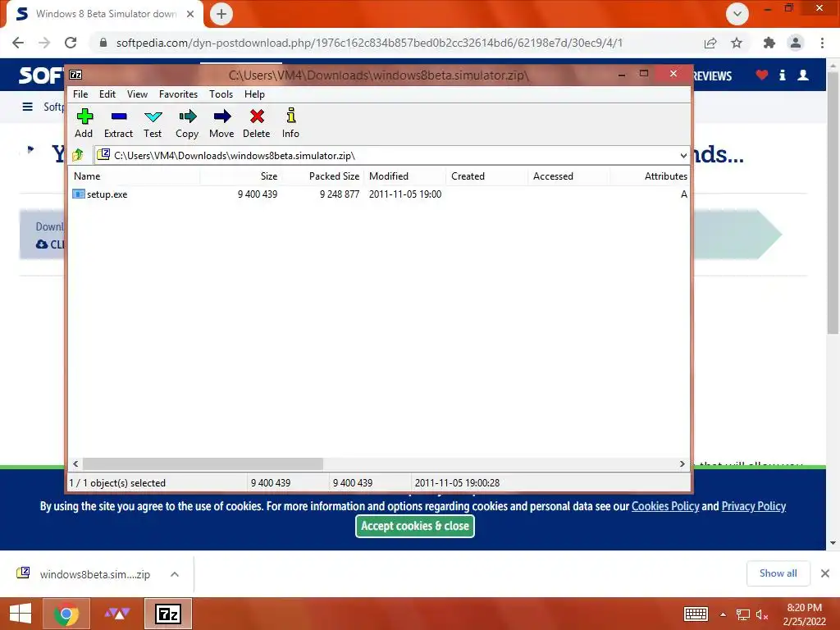Click the Chrome address bar URL

point(369,43)
